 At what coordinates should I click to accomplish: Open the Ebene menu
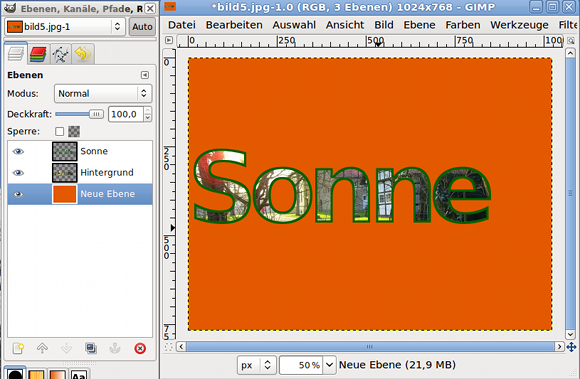(x=419, y=25)
